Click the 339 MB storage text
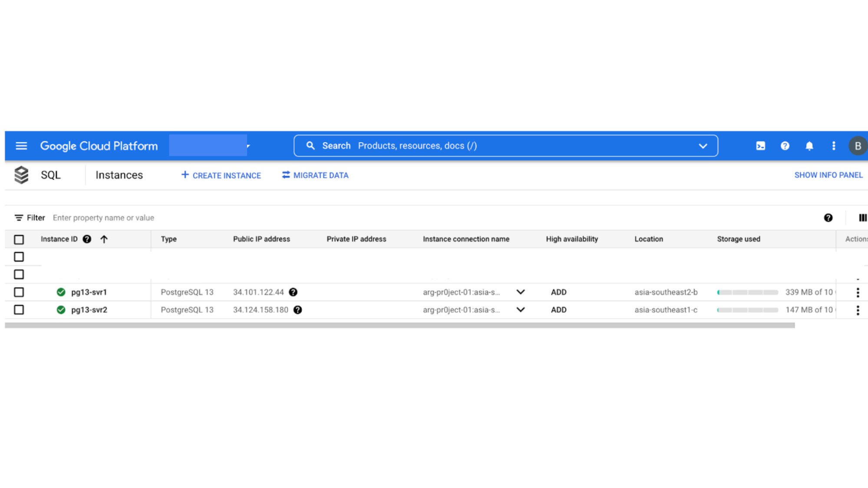868x488 pixels. pos(809,292)
